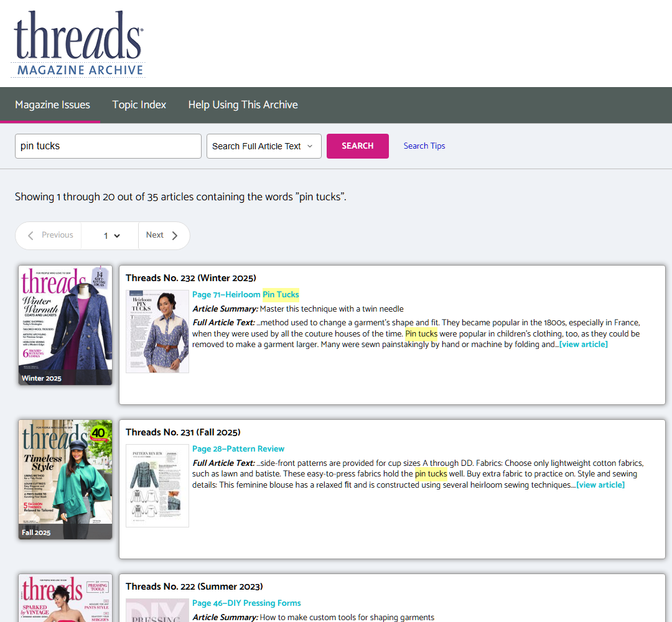Open the Pattern Review article on page 28
The image size is (672, 622).
pyautogui.click(x=238, y=448)
